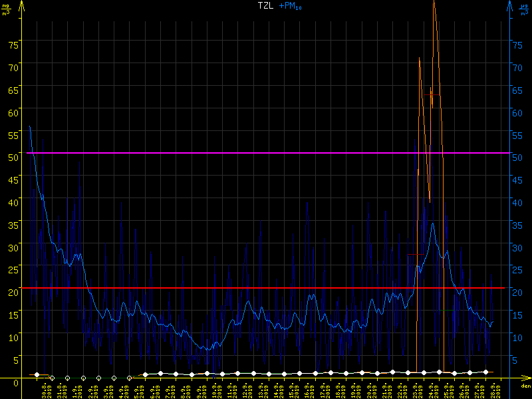Click the yellow unit label at top-left
Image resolution: width=532 pixels, height=399 pixels.
(6, 9)
